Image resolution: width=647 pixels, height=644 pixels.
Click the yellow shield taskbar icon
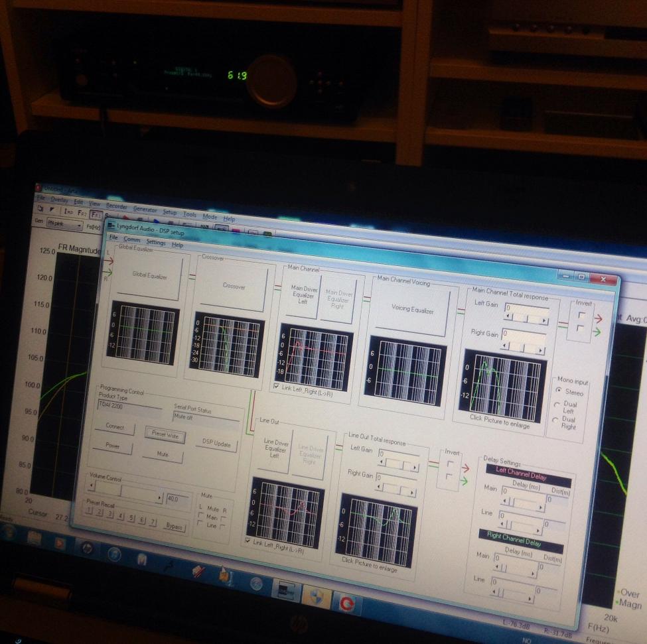[x=317, y=597]
